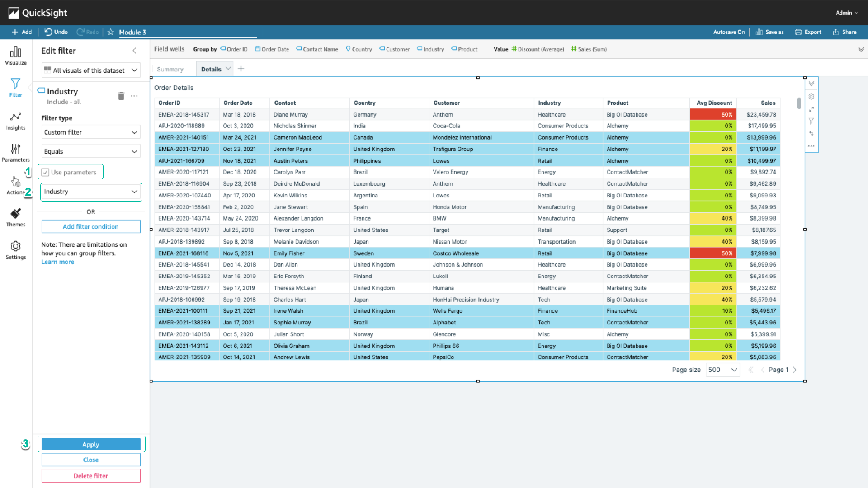868x488 pixels.
Task: Open the Actions panel icon
Action: click(x=15, y=181)
